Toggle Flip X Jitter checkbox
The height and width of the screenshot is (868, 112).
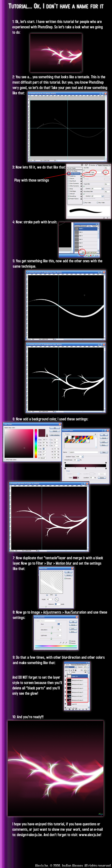pyautogui.click(x=84, y=203)
